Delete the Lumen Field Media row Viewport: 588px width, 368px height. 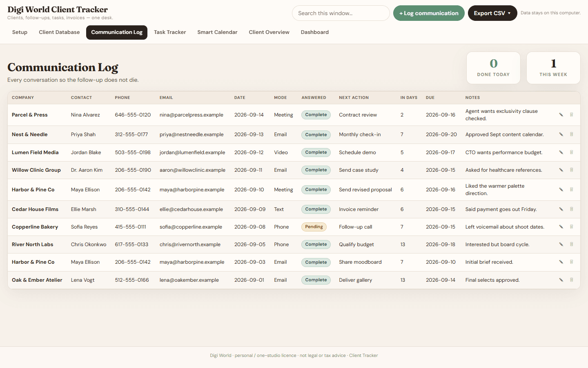(572, 153)
